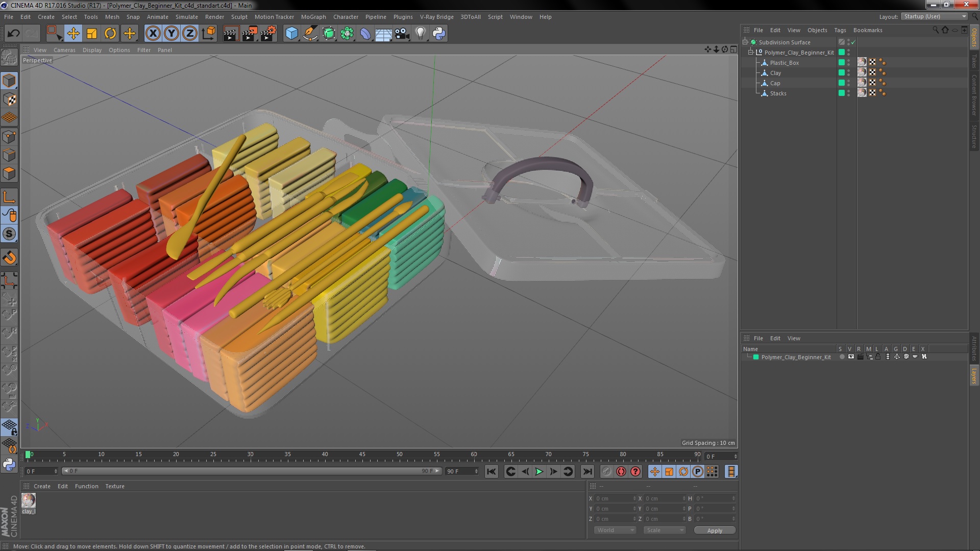Toggle visibility dots for Stacks object
This screenshot has height=551, width=980.
pyautogui.click(x=848, y=93)
